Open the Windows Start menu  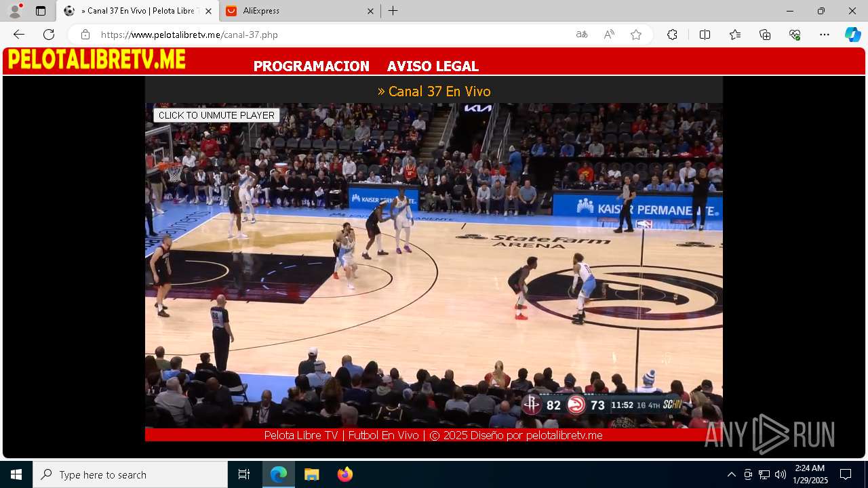16,474
